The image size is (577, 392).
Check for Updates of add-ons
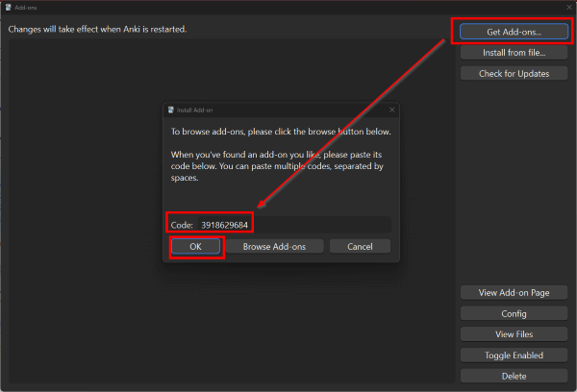(514, 74)
